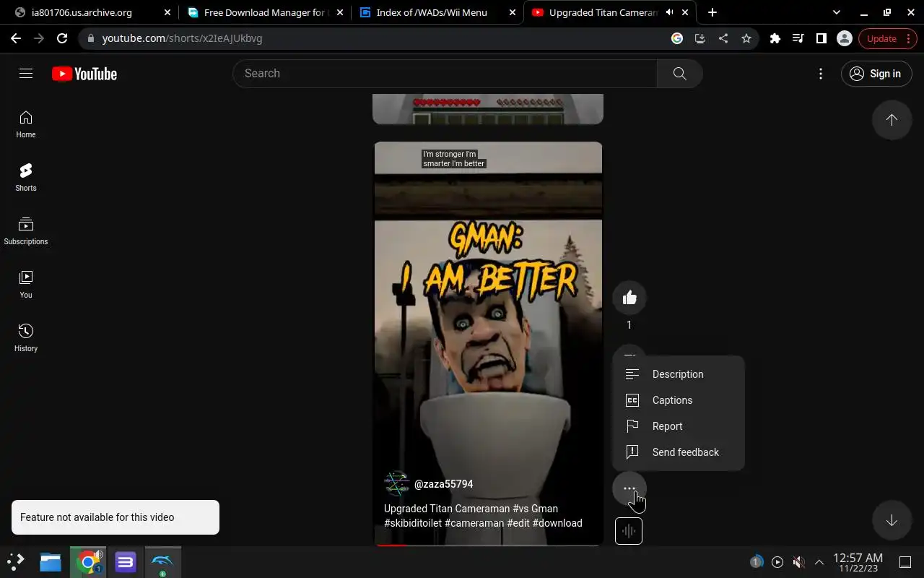Open the Short's more actions button
The height and width of the screenshot is (578, 924).
click(629, 488)
